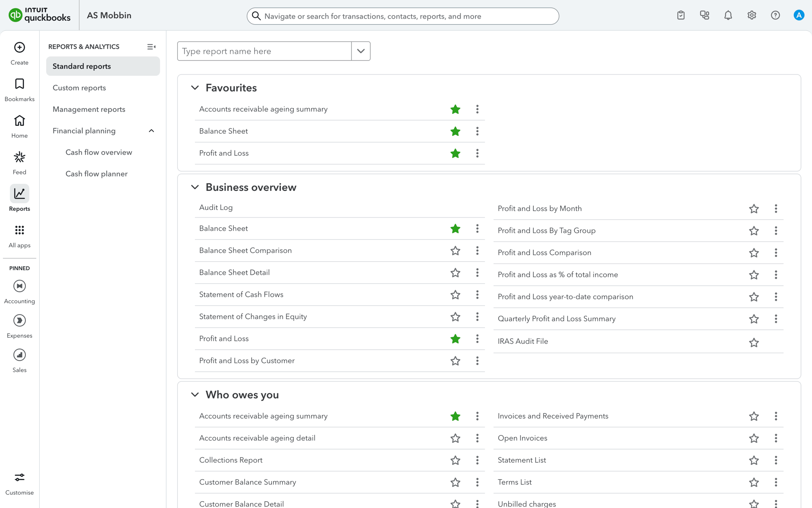Open Accounts receivable ageing detail report
The image size is (812, 508).
(258, 438)
